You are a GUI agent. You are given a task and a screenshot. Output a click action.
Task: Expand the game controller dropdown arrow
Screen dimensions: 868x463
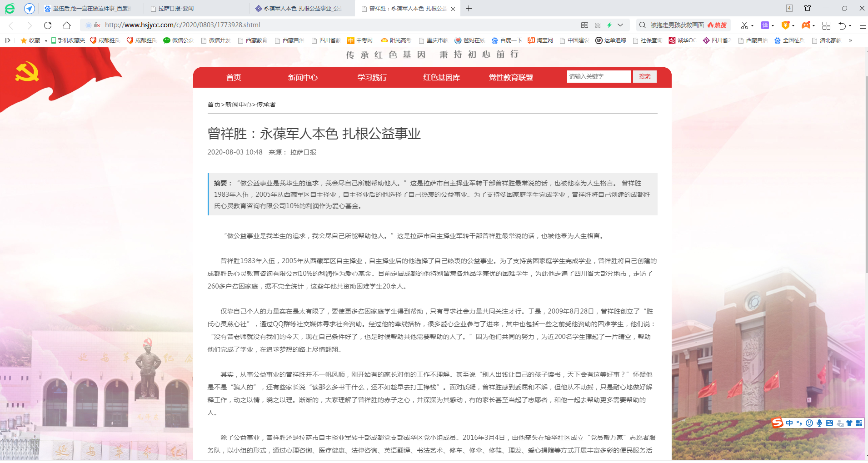click(x=813, y=25)
